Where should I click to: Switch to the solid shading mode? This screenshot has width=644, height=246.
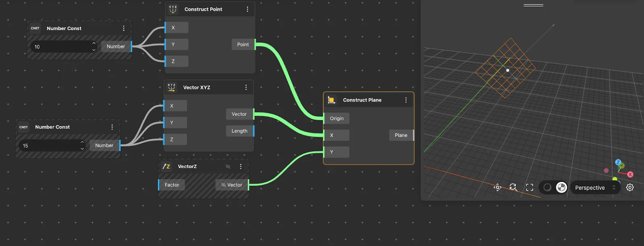click(x=547, y=188)
